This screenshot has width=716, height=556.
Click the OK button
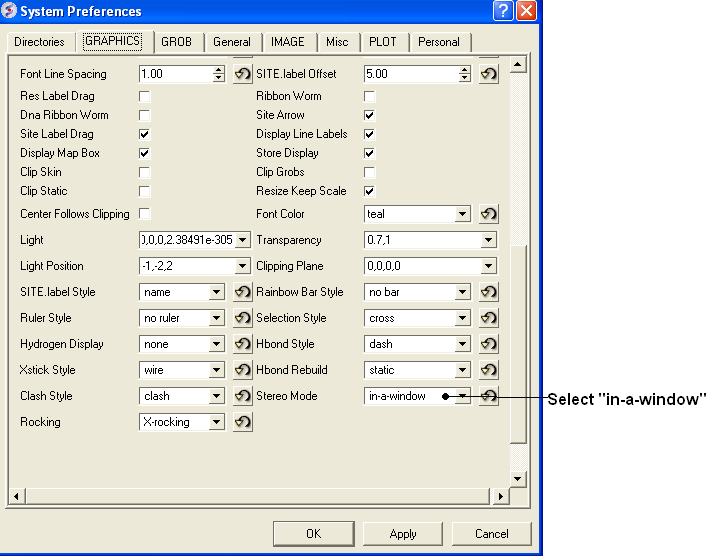[313, 533]
